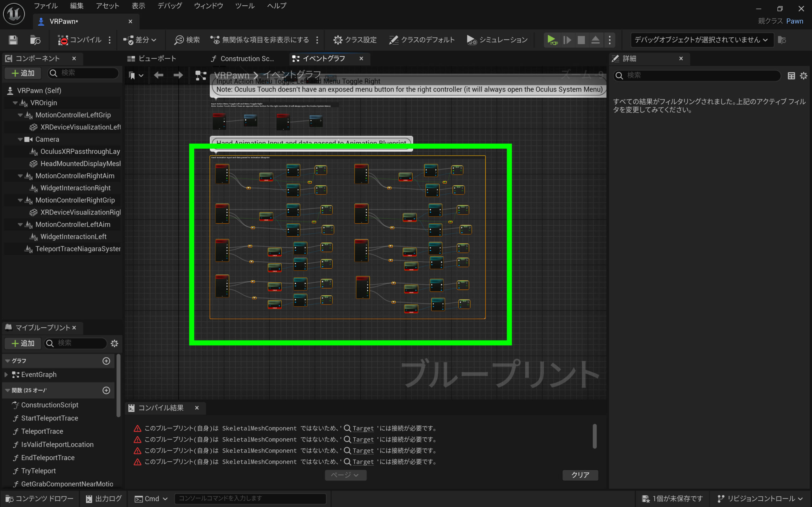Screen dimensions: 812x507
Task: Open My Blueprint panel settings gear
Action: click(x=115, y=343)
